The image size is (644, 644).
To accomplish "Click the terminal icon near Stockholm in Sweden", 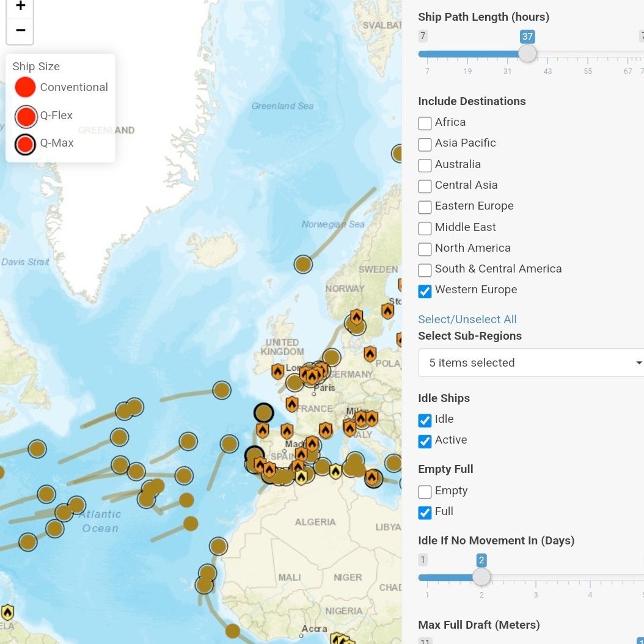I will click(387, 312).
